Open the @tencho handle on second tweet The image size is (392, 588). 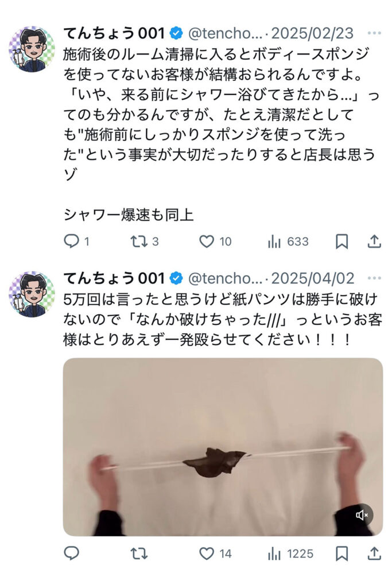tap(225, 278)
